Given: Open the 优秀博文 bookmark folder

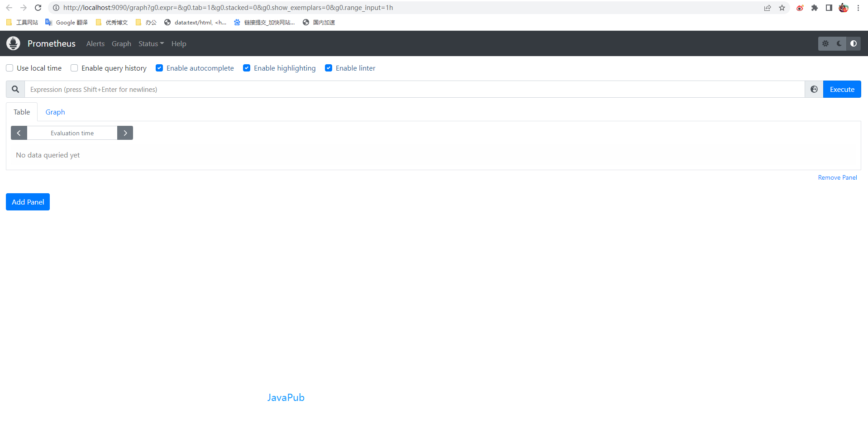Looking at the screenshot, I should click(112, 22).
